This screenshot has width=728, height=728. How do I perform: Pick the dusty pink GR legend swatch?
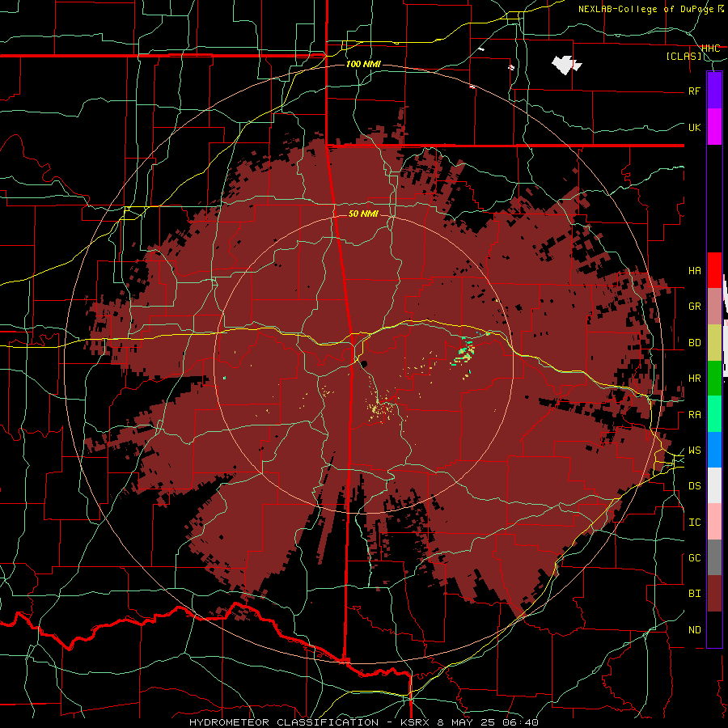tap(714, 307)
